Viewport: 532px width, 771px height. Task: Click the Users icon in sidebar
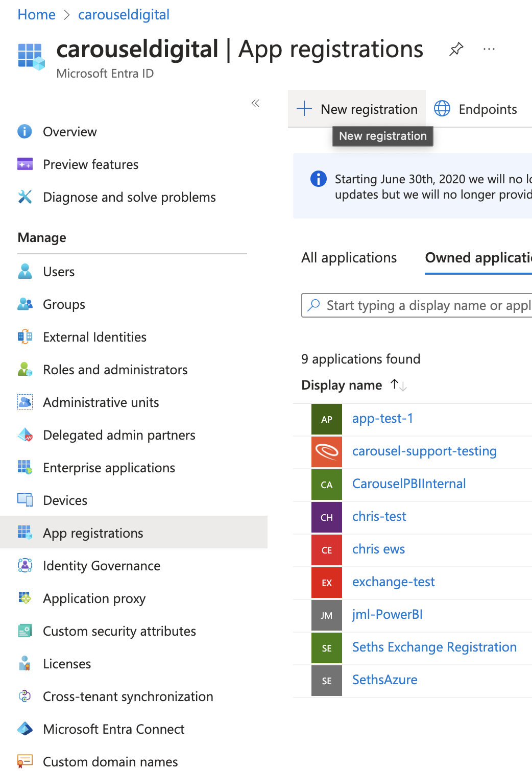point(25,272)
